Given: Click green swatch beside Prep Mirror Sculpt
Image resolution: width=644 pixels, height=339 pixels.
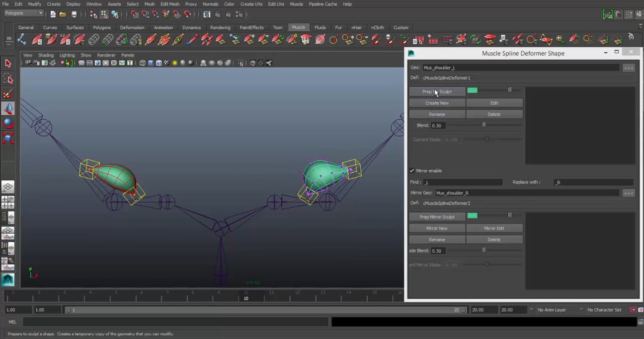Looking at the screenshot, I should pyautogui.click(x=472, y=216).
